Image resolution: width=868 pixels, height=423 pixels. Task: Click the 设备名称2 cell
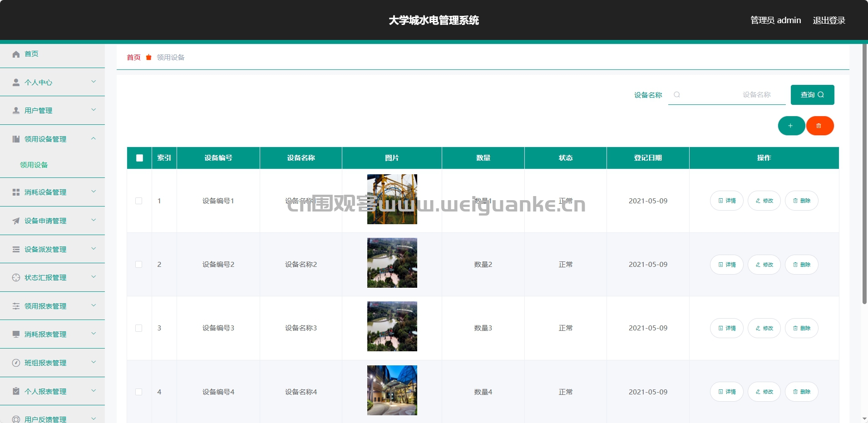(x=301, y=264)
